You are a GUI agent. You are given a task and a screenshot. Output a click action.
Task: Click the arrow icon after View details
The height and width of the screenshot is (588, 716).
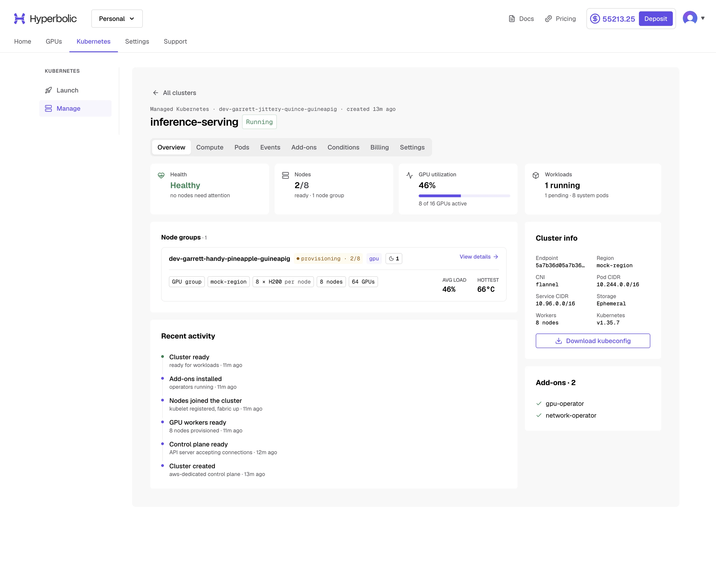(x=496, y=257)
